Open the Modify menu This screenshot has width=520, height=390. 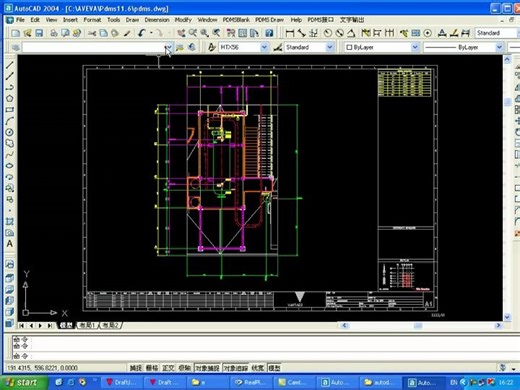pyautogui.click(x=183, y=20)
